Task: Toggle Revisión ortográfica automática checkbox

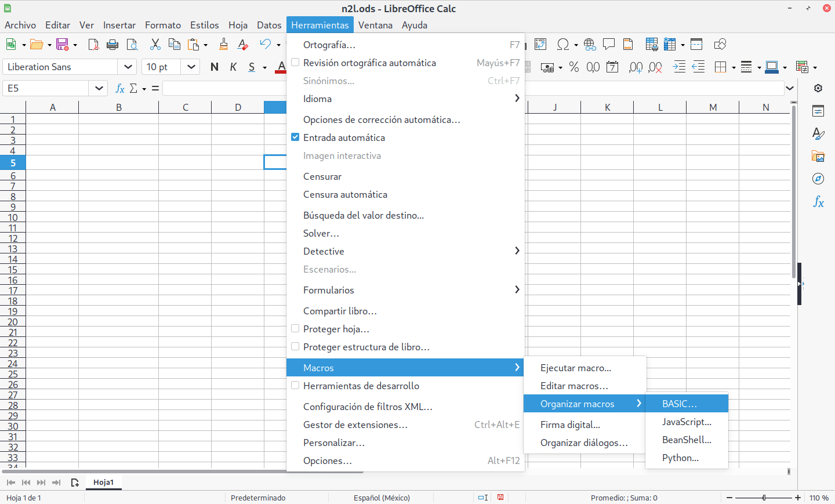Action: 295,62
